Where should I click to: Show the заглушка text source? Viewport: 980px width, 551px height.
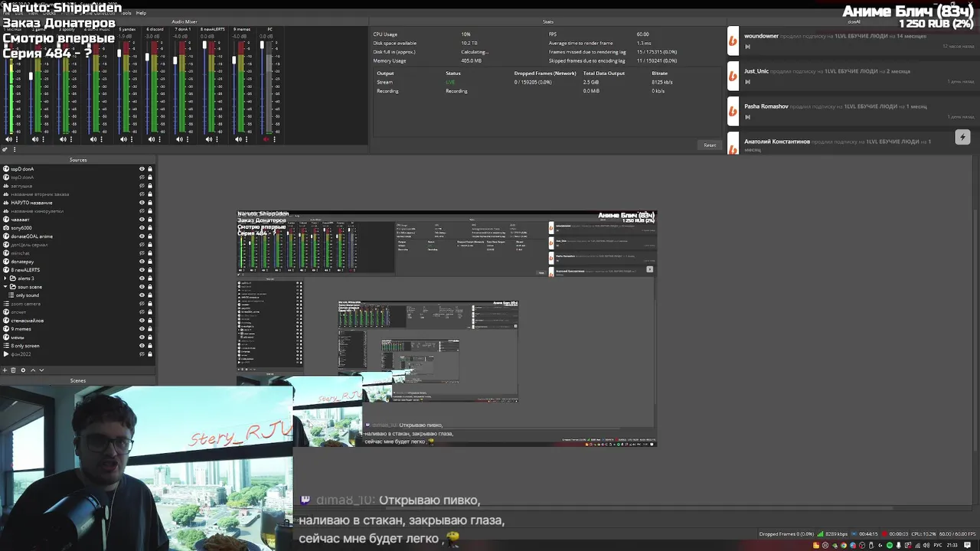point(142,186)
